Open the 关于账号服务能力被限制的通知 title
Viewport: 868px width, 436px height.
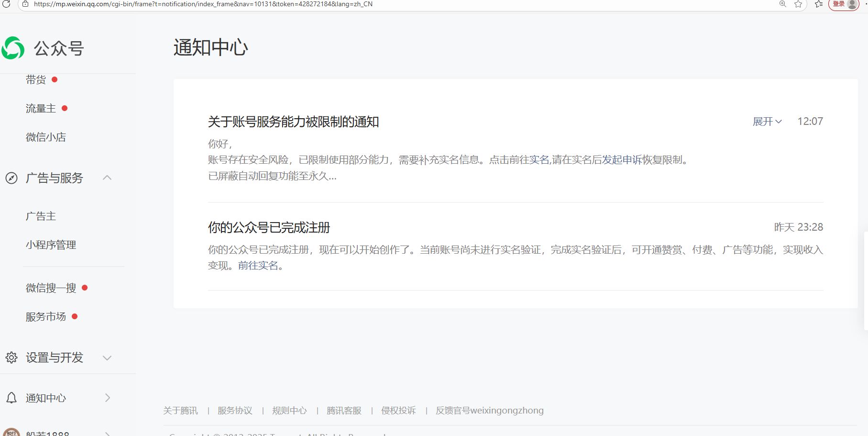click(293, 122)
